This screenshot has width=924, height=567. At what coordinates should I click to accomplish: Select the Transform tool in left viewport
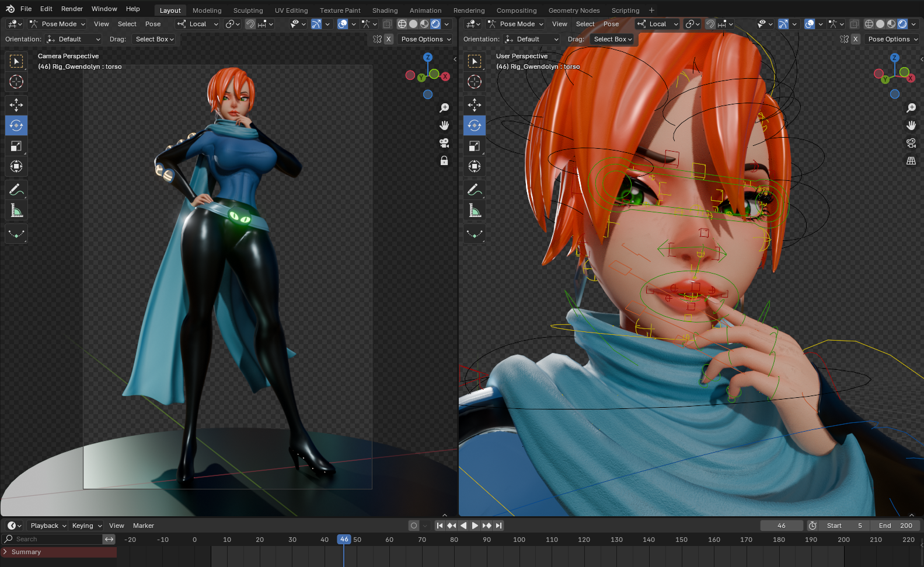[x=16, y=166]
